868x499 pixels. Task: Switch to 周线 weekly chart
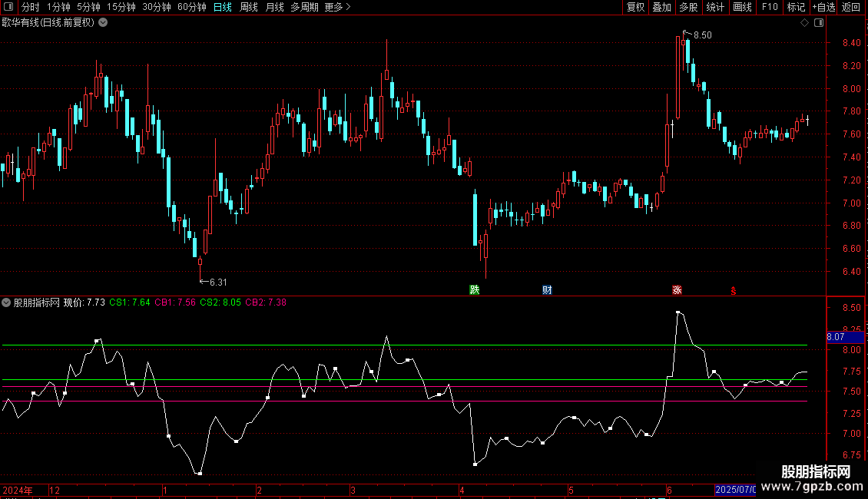pos(249,7)
